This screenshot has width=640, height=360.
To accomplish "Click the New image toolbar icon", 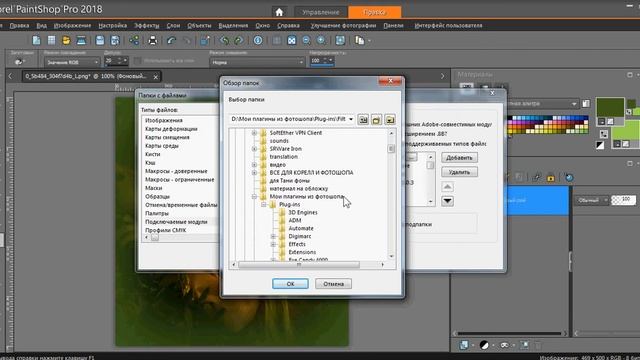I will pyautogui.click(x=36, y=40).
